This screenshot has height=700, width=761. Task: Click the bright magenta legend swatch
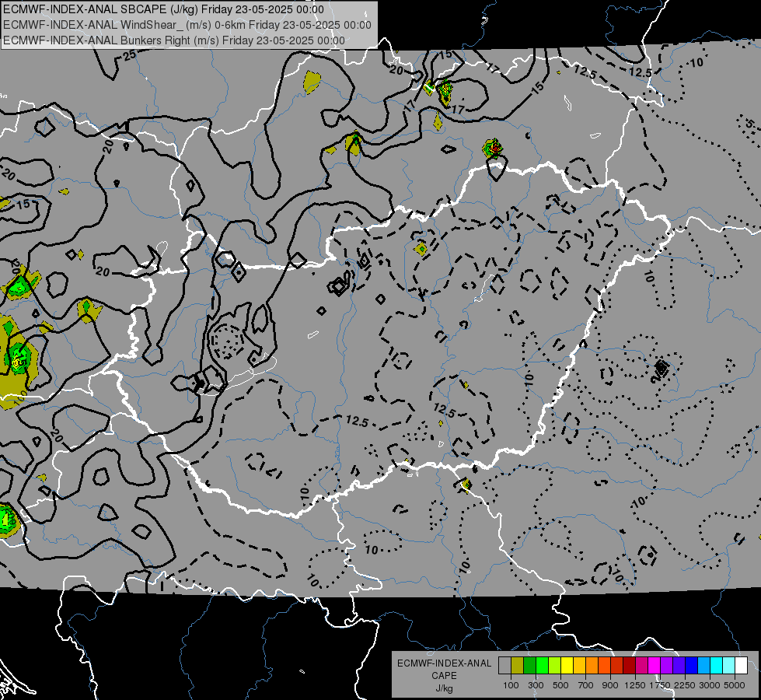(655, 665)
